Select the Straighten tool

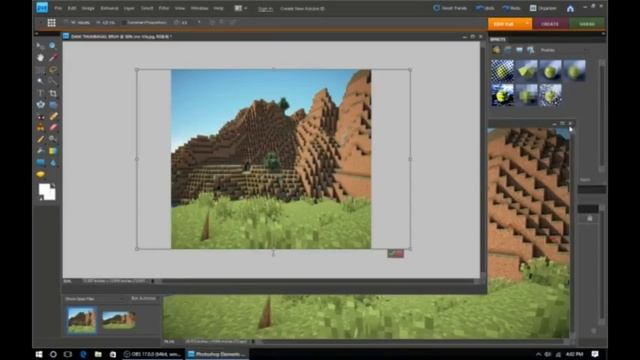point(53,105)
